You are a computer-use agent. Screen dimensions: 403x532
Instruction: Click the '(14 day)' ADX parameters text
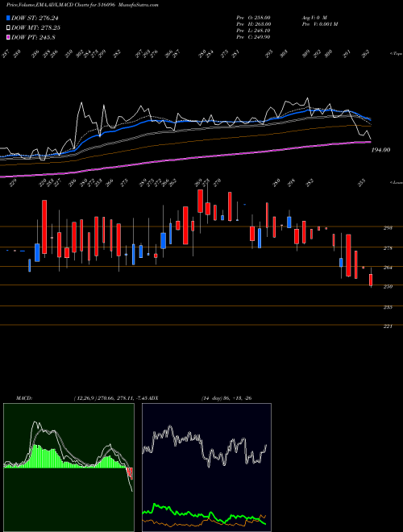click(x=211, y=398)
